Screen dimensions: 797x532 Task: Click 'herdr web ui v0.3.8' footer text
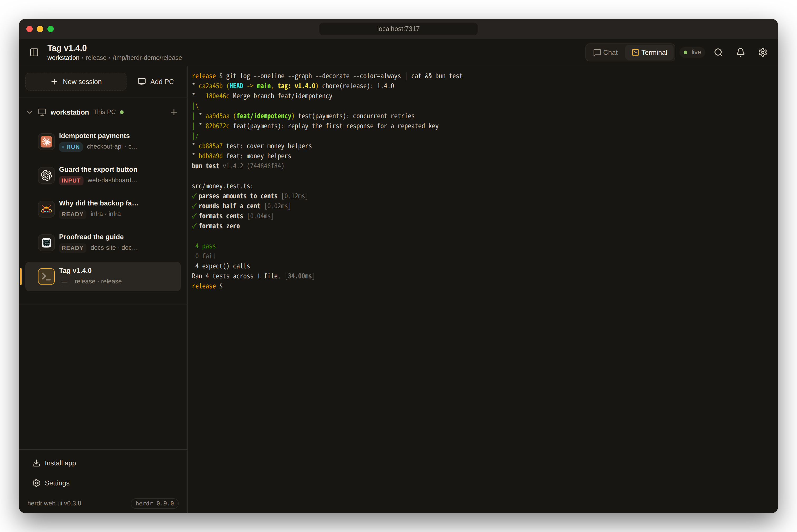click(x=54, y=503)
